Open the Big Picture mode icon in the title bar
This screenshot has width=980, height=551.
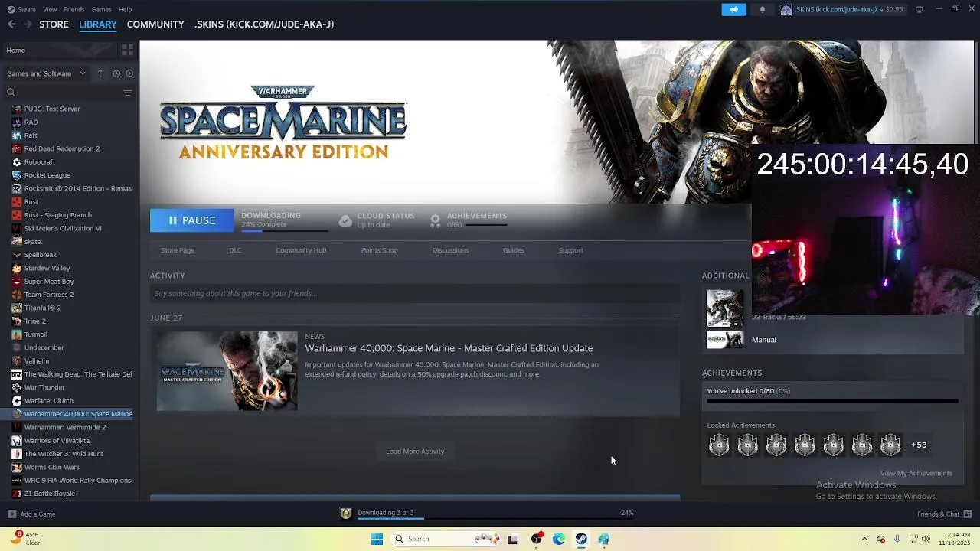(x=920, y=9)
